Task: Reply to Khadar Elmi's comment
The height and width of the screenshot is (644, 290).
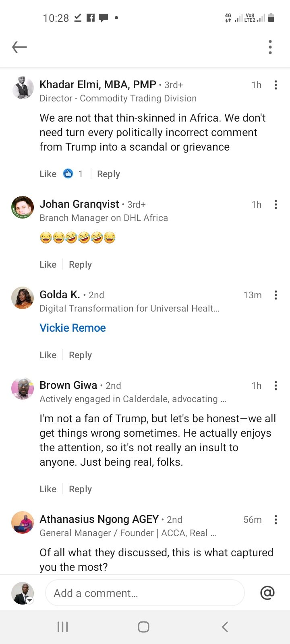Action: coord(108,174)
